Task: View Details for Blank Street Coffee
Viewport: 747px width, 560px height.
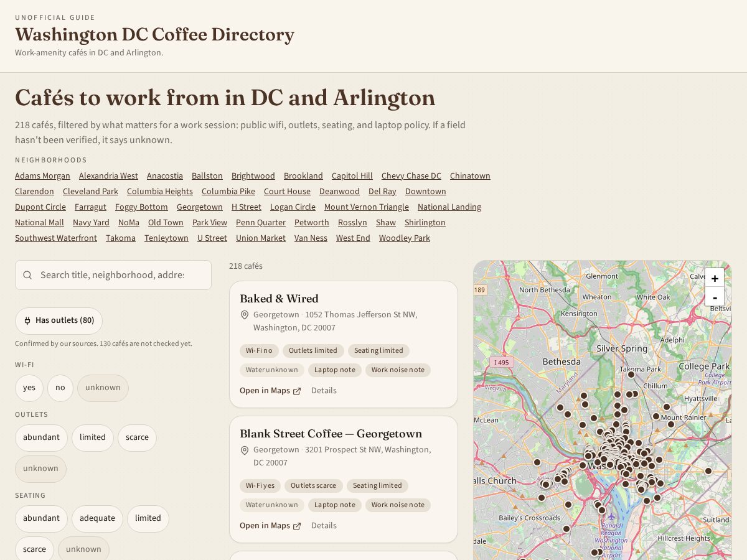Action: (324, 526)
